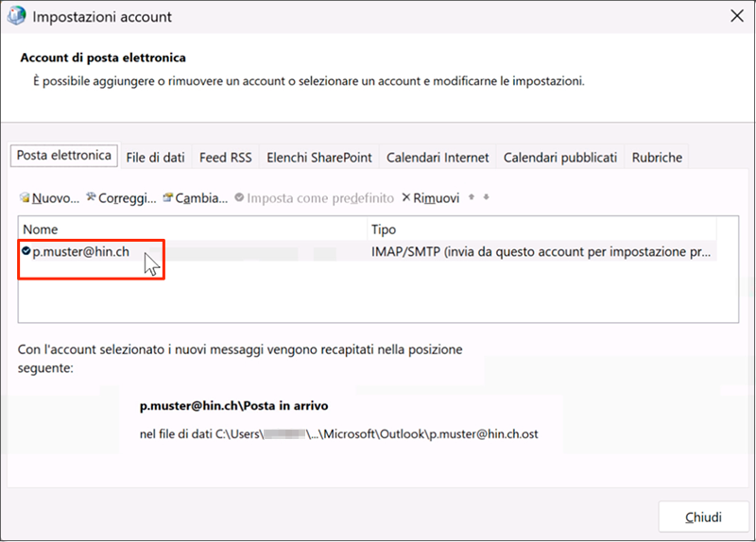Open the Elenchi SharePoint tab
Image resolution: width=756 pixels, height=542 pixels.
pyautogui.click(x=319, y=158)
